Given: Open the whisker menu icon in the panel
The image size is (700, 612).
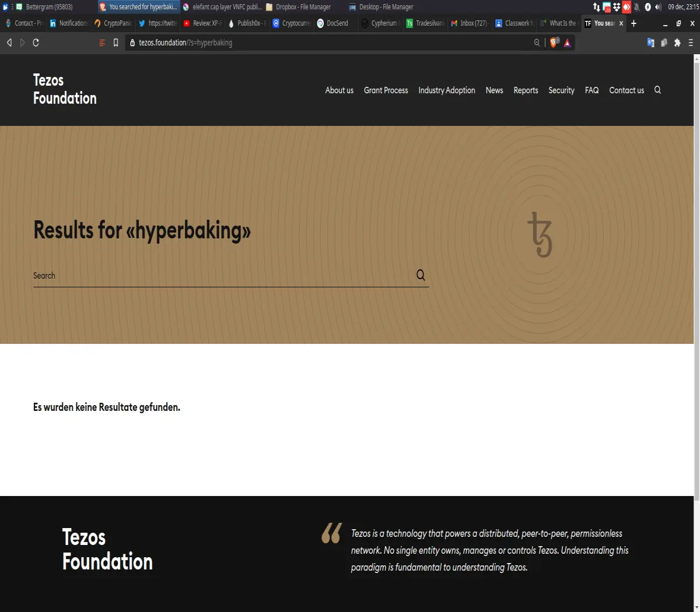Looking at the screenshot, I should [x=5, y=7].
